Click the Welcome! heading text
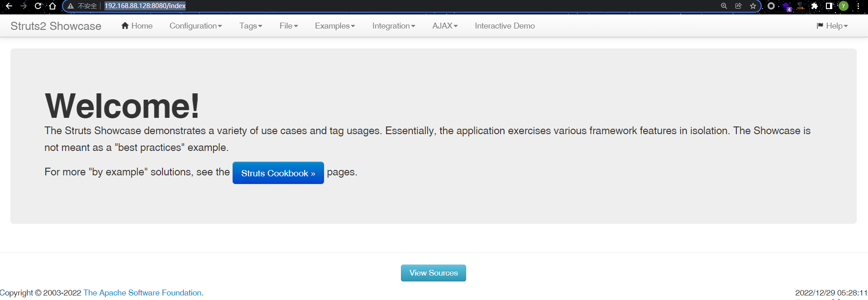The width and height of the screenshot is (868, 300). pos(122,106)
